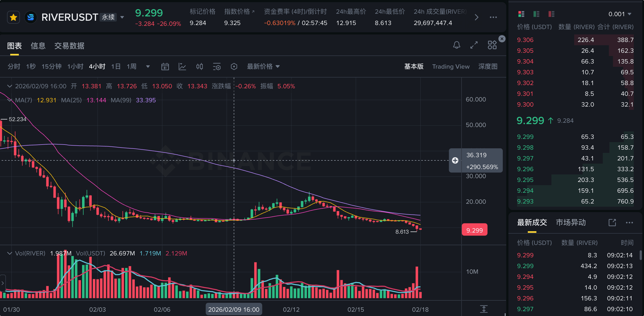The image size is (644, 316).
Task: Open the price alert bell icon
Action: point(457,45)
